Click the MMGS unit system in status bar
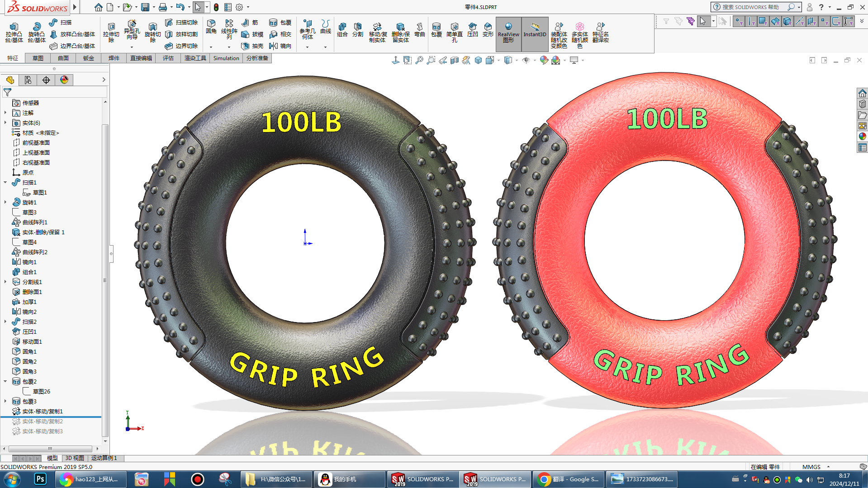 pyautogui.click(x=811, y=467)
